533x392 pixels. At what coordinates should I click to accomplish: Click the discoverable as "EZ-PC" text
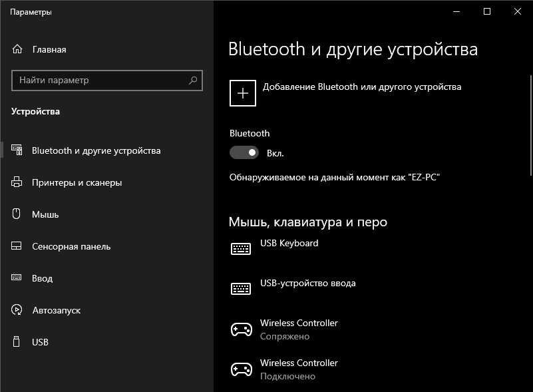pos(335,177)
